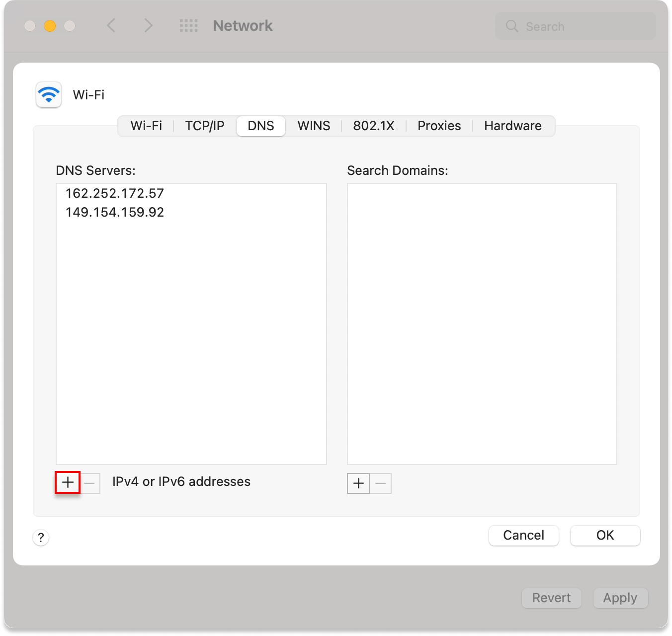This screenshot has height=636, width=672.
Task: Go forward with the right chevron arrow
Action: pyautogui.click(x=148, y=26)
